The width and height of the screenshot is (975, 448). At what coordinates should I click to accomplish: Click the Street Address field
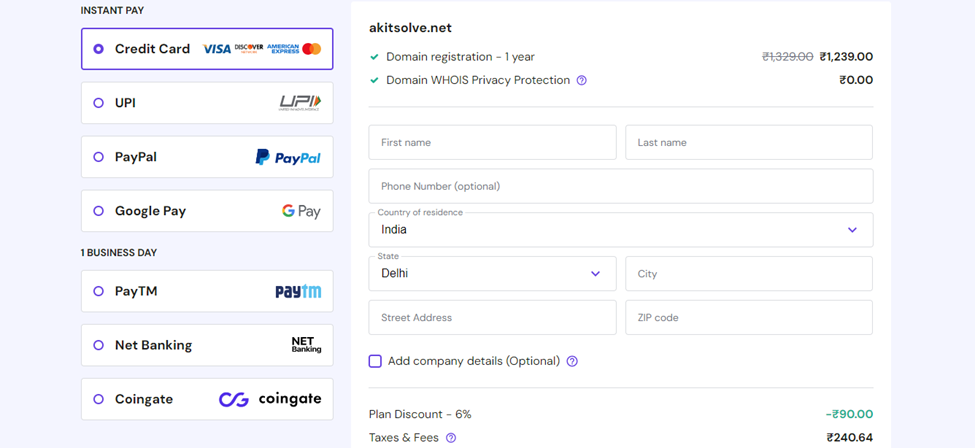point(492,317)
